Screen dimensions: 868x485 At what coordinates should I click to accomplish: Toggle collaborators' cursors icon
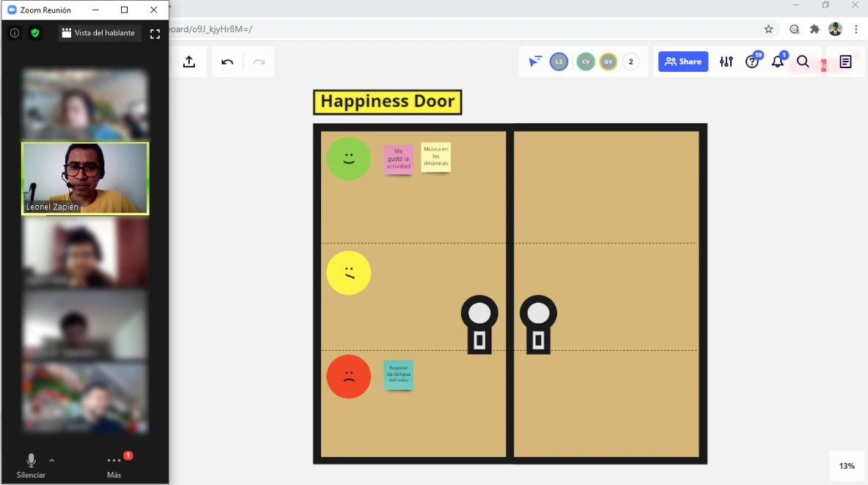(535, 62)
